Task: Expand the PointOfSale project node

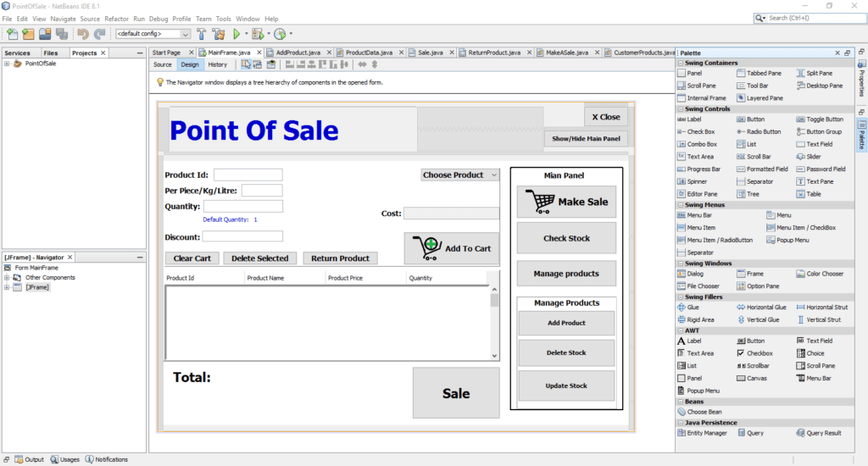Action: click(7, 64)
